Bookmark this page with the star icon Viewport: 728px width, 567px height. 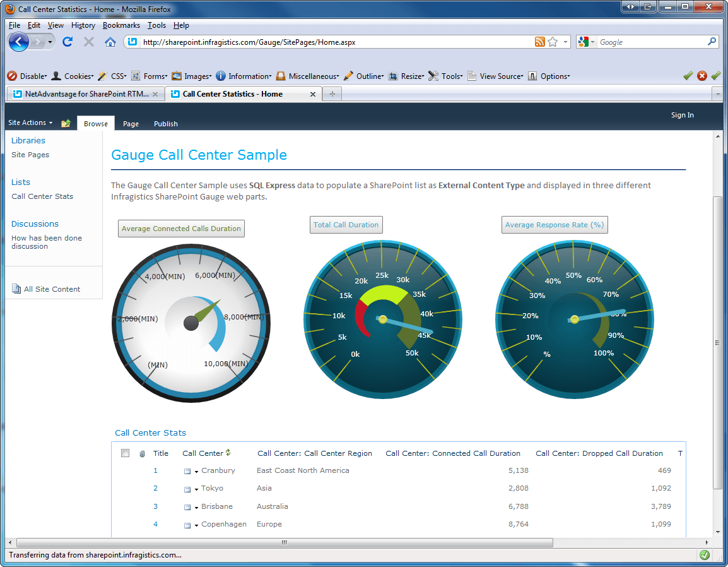point(553,42)
